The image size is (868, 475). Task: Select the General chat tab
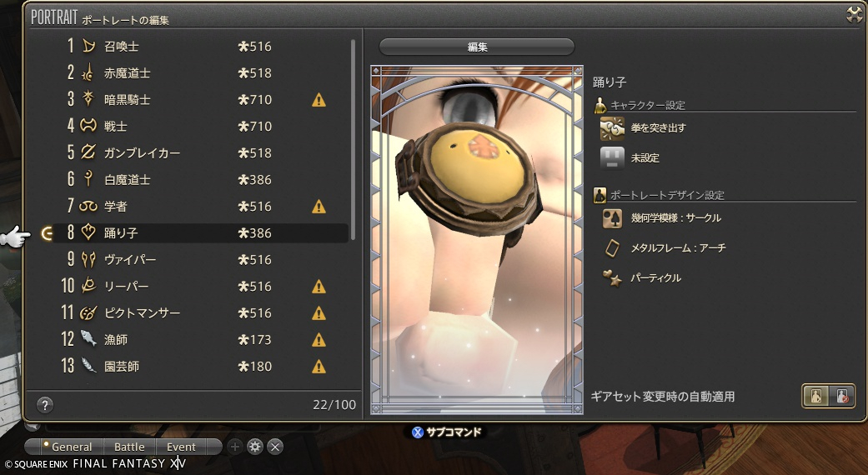click(x=67, y=447)
